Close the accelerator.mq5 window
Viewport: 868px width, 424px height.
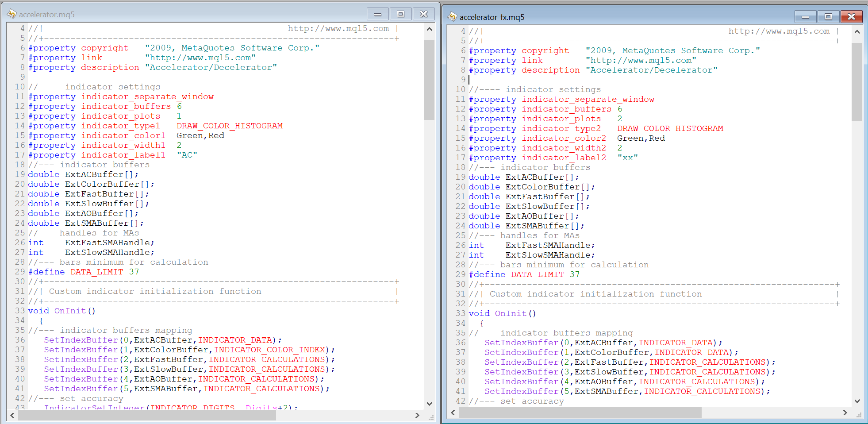423,14
